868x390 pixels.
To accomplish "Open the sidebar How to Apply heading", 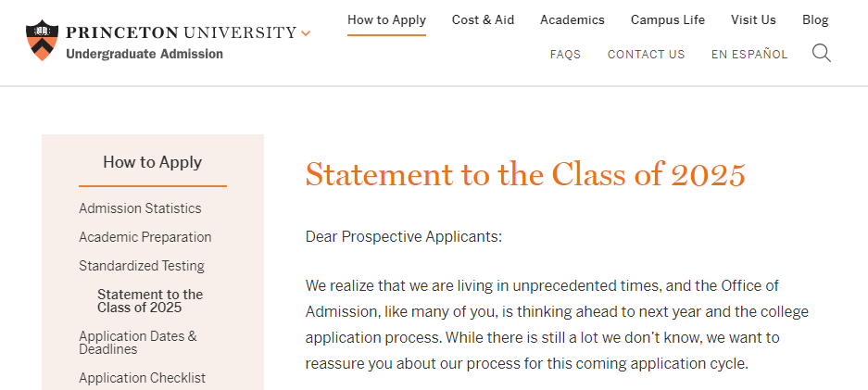I will [x=152, y=162].
